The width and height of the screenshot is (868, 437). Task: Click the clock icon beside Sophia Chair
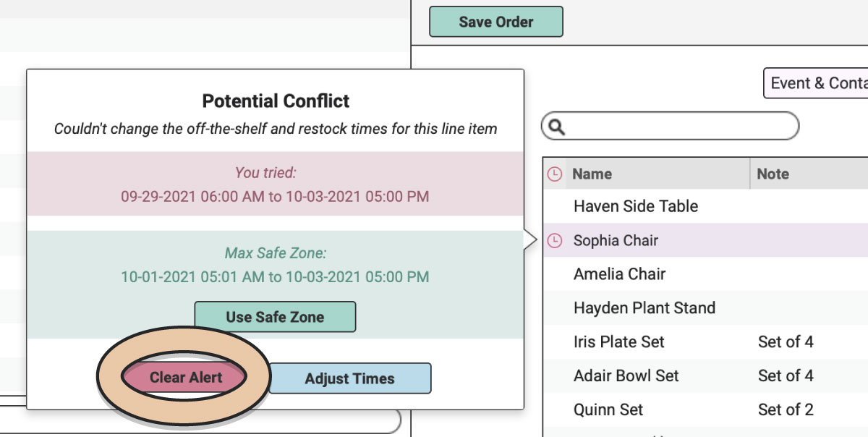coord(555,241)
